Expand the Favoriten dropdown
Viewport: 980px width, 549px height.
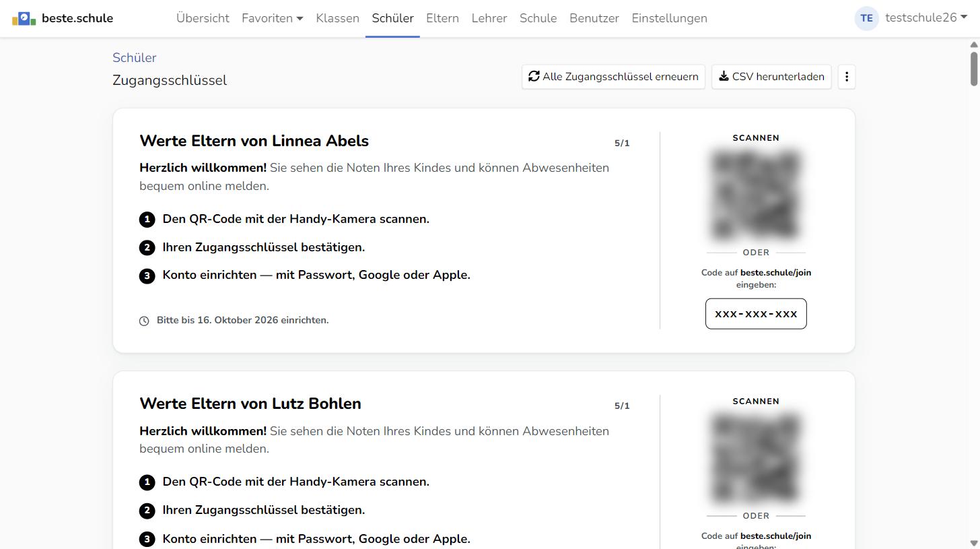point(272,18)
